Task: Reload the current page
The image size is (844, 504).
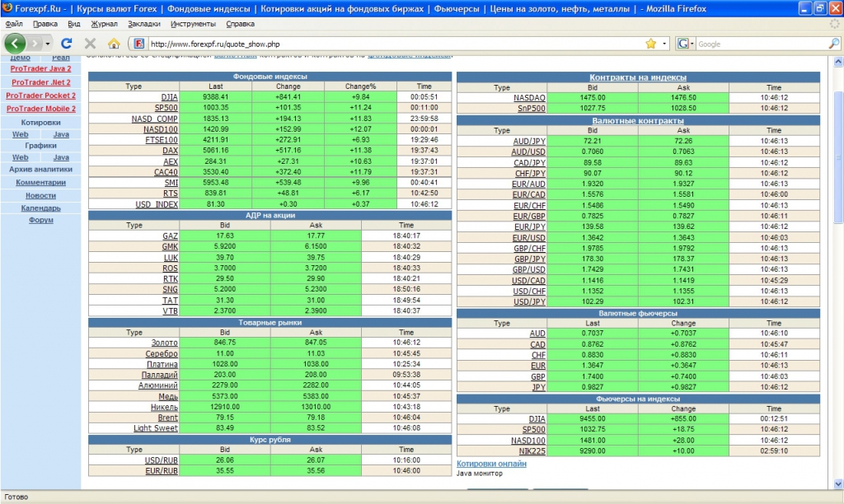Action: pyautogui.click(x=67, y=43)
